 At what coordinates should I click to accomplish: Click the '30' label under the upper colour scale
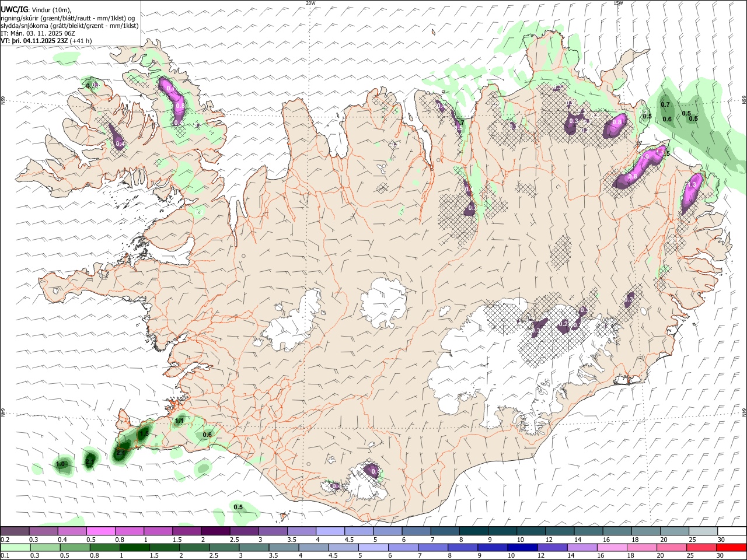pos(721,540)
